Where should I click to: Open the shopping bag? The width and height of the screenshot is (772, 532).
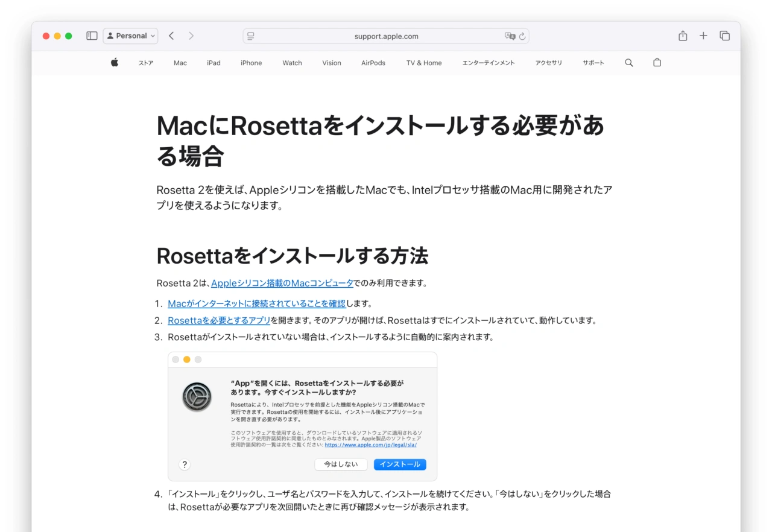[657, 63]
